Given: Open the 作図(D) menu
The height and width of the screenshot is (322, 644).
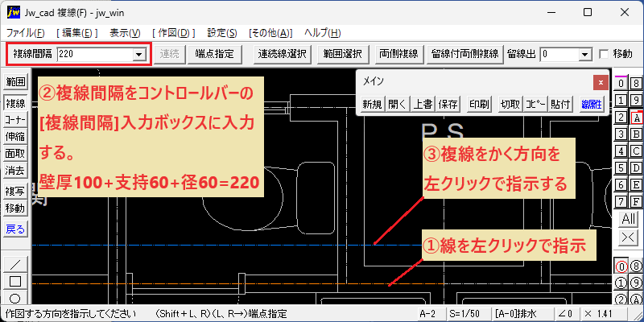Looking at the screenshot, I should [x=173, y=33].
